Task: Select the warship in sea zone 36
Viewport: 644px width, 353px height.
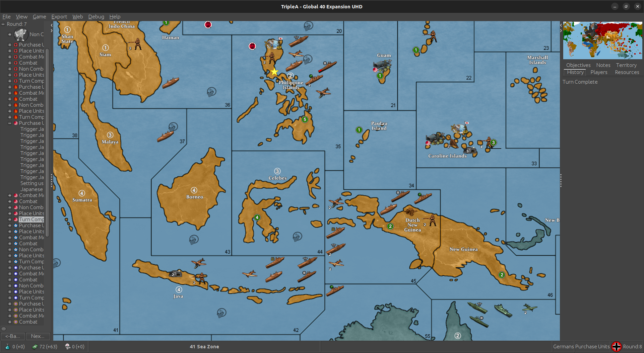Action: coord(171,83)
